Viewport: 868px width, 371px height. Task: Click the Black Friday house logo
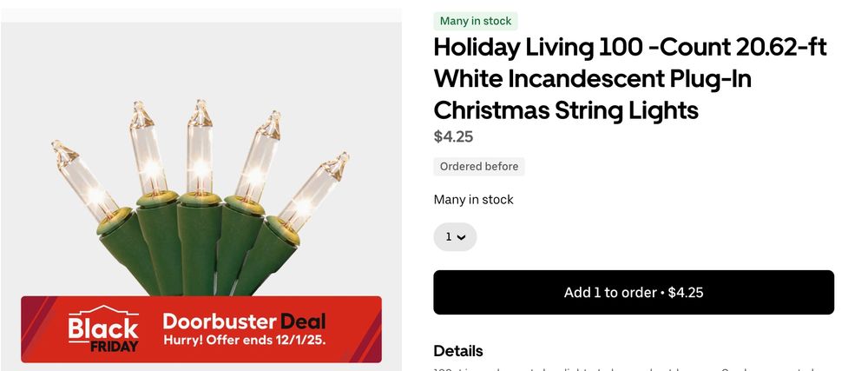pyautogui.click(x=103, y=329)
